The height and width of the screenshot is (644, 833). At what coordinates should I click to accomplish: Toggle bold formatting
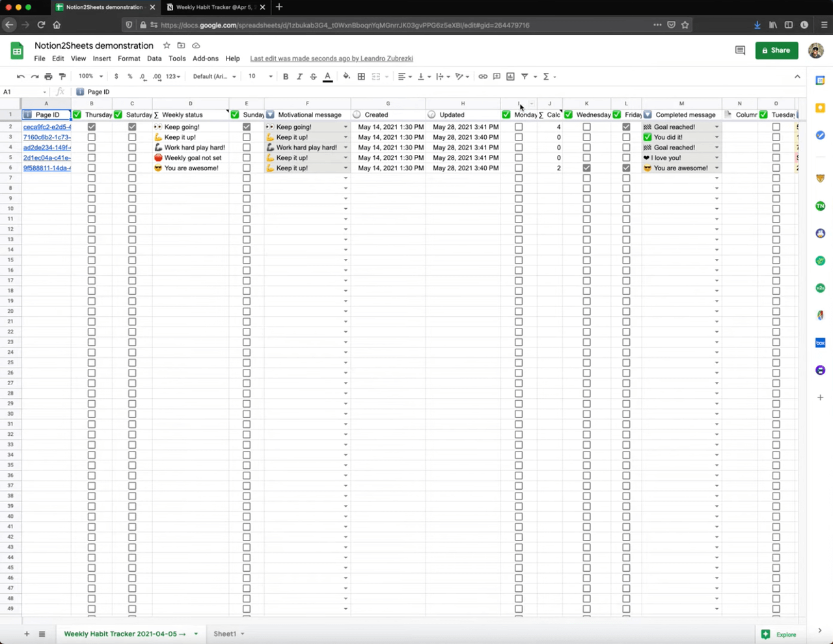click(286, 77)
